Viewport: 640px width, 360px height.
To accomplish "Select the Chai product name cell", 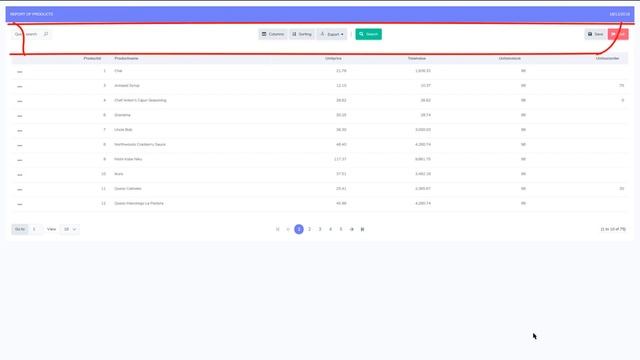I will point(118,71).
